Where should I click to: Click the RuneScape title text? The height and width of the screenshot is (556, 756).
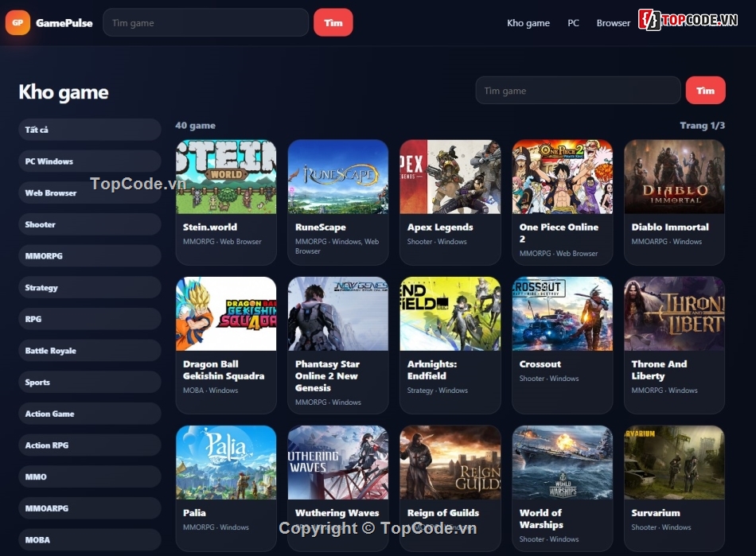click(x=320, y=227)
